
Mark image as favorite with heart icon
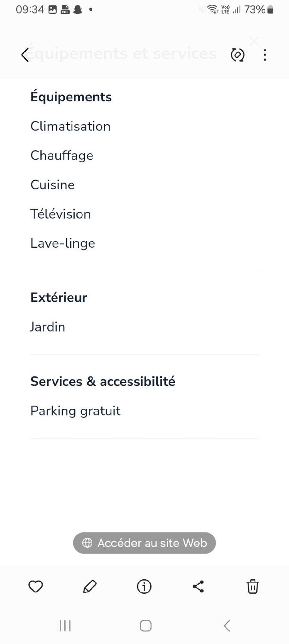[x=35, y=586]
